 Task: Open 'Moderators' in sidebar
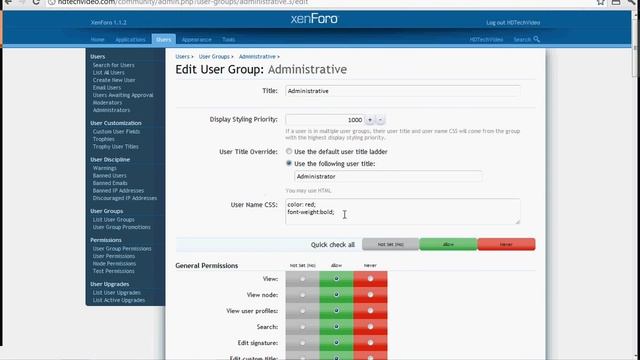(x=107, y=103)
